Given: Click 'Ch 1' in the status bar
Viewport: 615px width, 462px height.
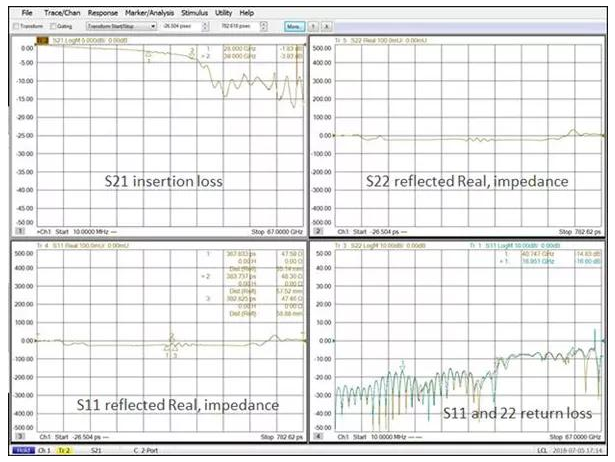Looking at the screenshot, I should (44, 451).
